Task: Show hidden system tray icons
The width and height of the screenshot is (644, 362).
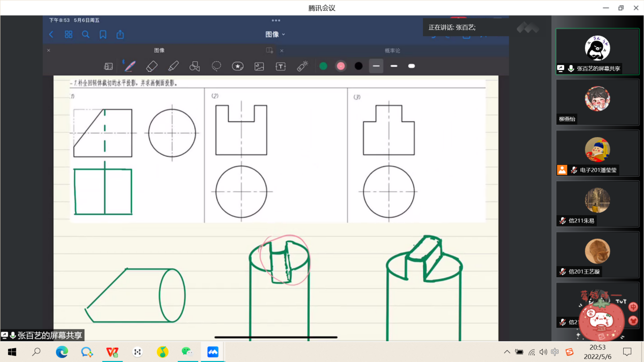Action: [x=507, y=352]
